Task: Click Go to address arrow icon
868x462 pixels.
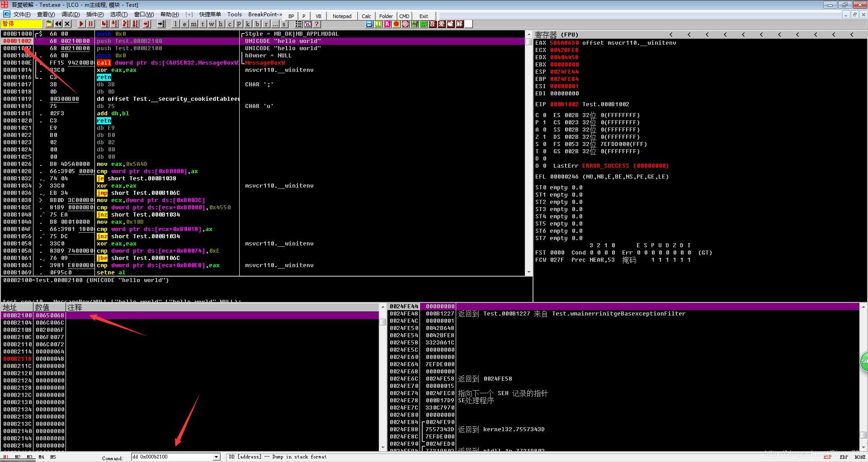Action: [161, 24]
